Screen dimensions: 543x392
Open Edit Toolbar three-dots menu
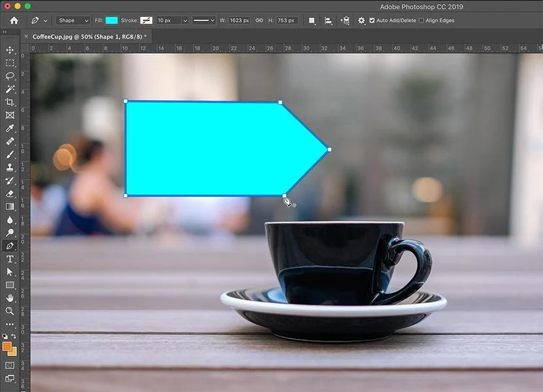click(x=10, y=325)
